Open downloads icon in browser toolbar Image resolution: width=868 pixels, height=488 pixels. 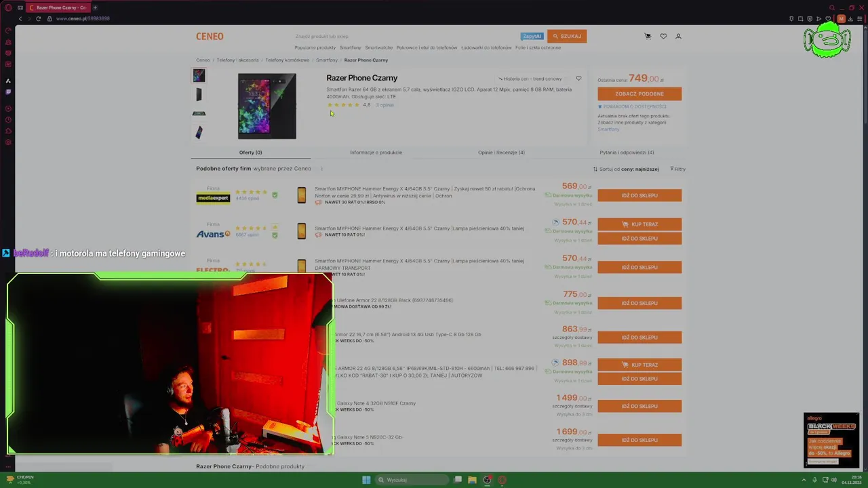850,18
